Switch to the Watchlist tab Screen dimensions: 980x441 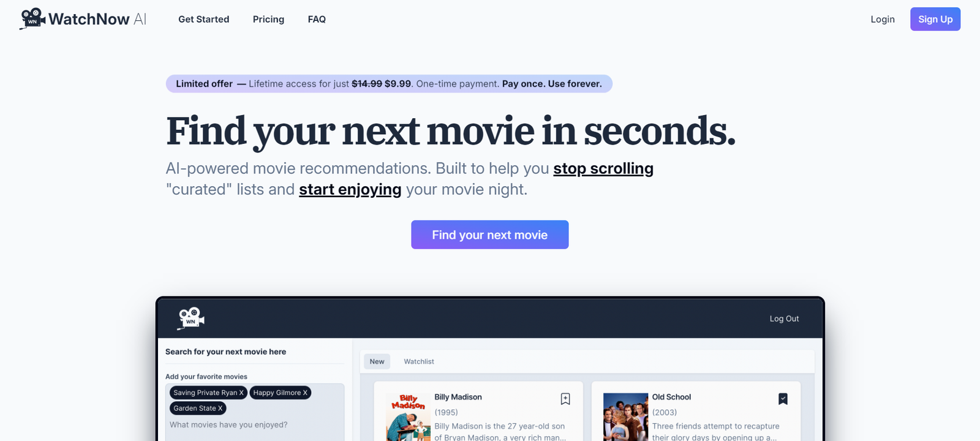click(418, 361)
